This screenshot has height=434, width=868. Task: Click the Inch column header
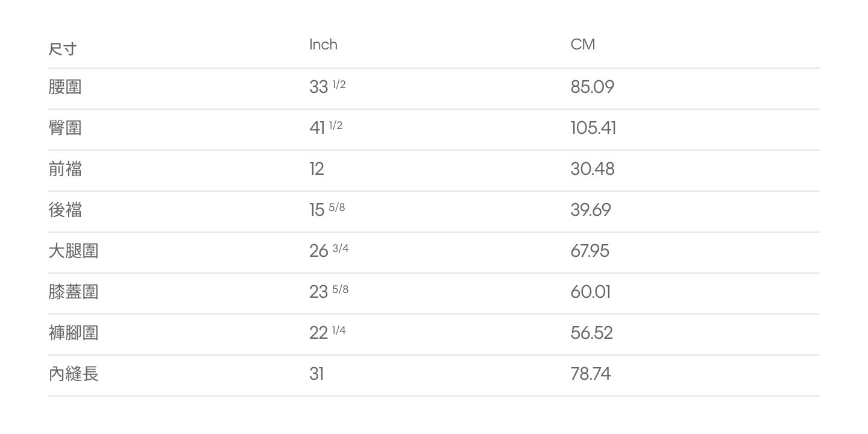[323, 45]
